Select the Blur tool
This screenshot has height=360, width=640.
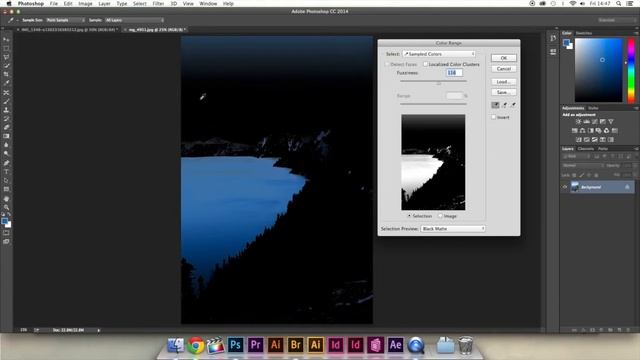tap(6, 145)
